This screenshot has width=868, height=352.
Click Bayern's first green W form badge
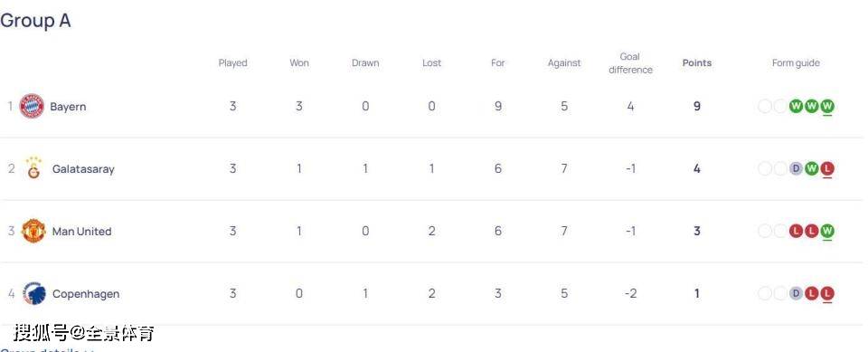[796, 106]
